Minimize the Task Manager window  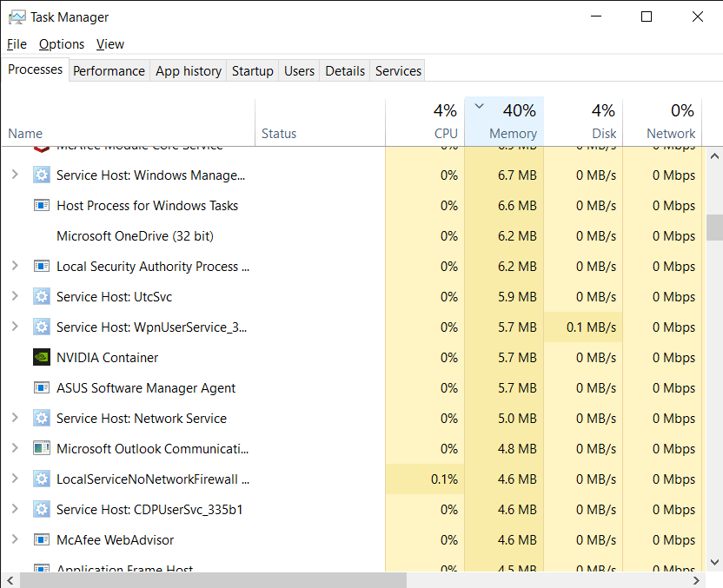click(x=596, y=17)
